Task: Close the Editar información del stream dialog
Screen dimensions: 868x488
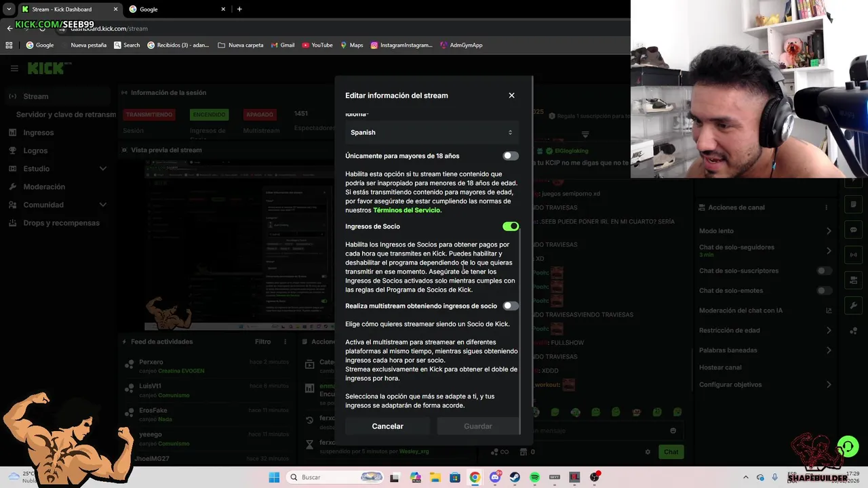Action: 511,96
